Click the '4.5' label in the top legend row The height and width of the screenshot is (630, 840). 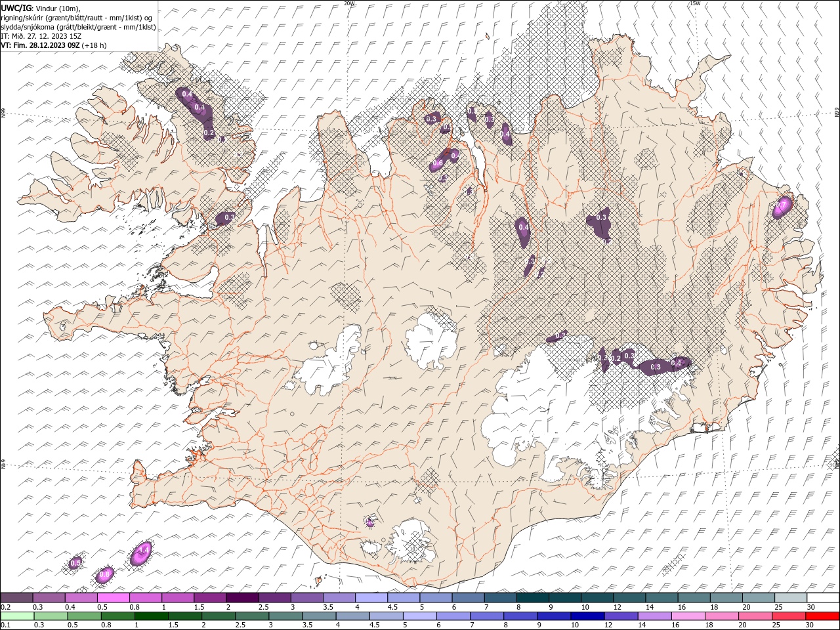pyautogui.click(x=392, y=607)
